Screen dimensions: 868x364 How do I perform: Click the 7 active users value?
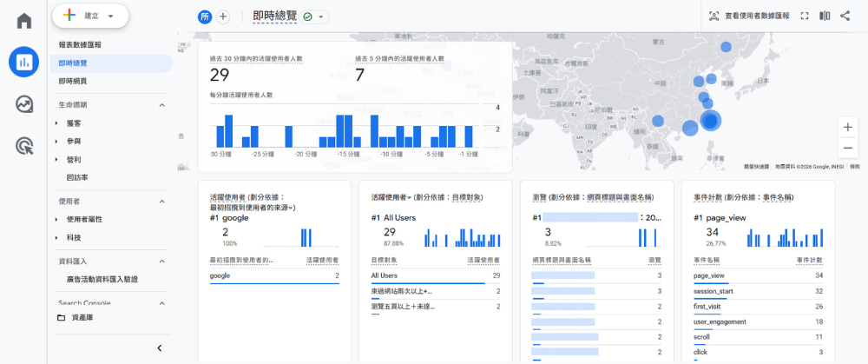tap(360, 75)
